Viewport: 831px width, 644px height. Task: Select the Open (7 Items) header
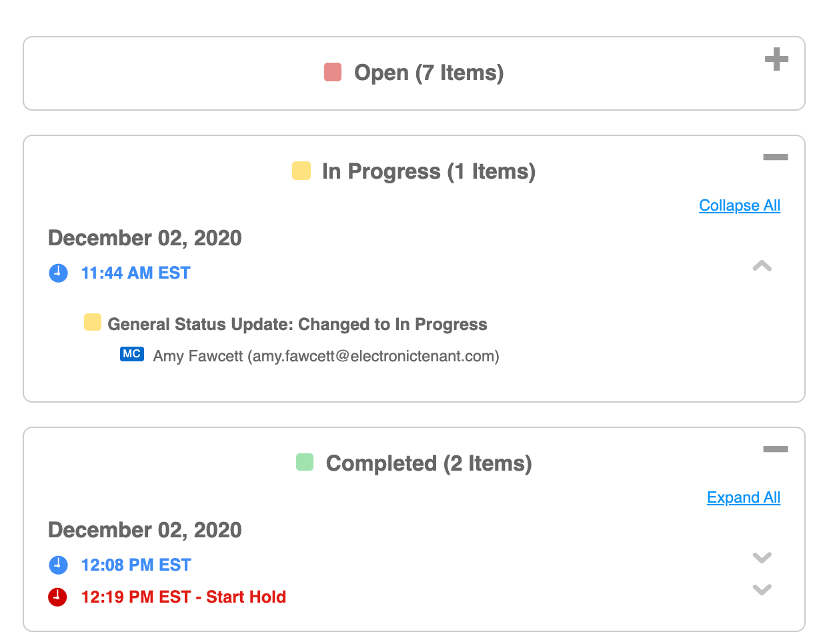429,73
